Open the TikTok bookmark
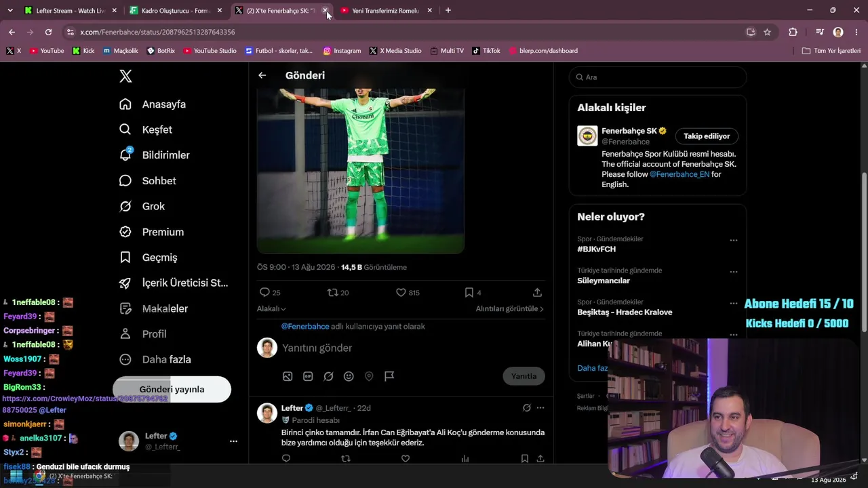Viewport: 868px width, 488px height. pos(486,51)
